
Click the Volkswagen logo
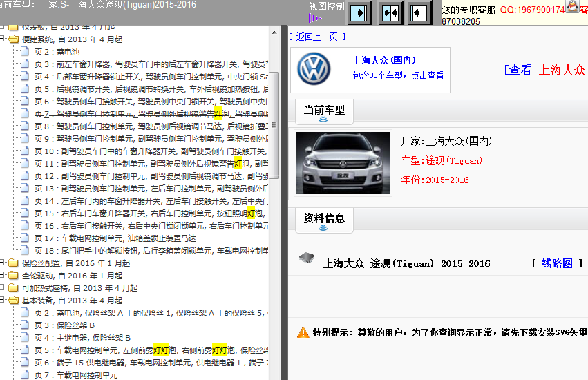pos(314,68)
